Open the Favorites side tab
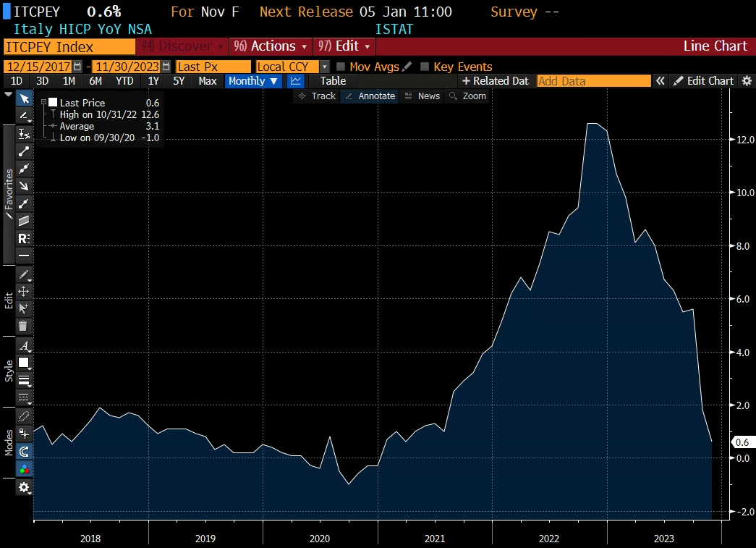Screen dimensions: 756x548 click(9, 195)
